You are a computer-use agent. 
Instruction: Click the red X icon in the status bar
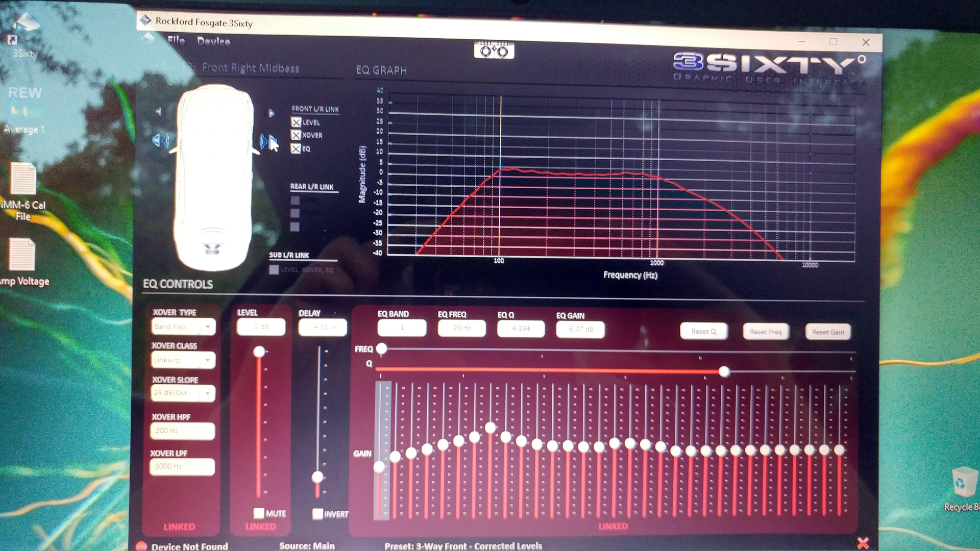click(863, 543)
